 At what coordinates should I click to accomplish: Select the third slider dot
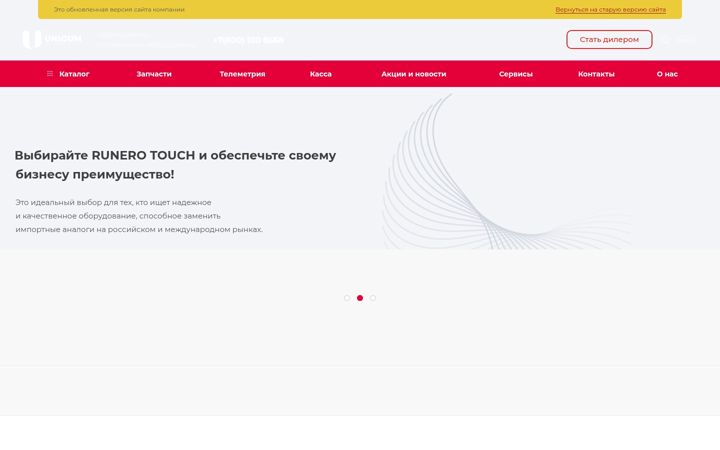tap(373, 298)
